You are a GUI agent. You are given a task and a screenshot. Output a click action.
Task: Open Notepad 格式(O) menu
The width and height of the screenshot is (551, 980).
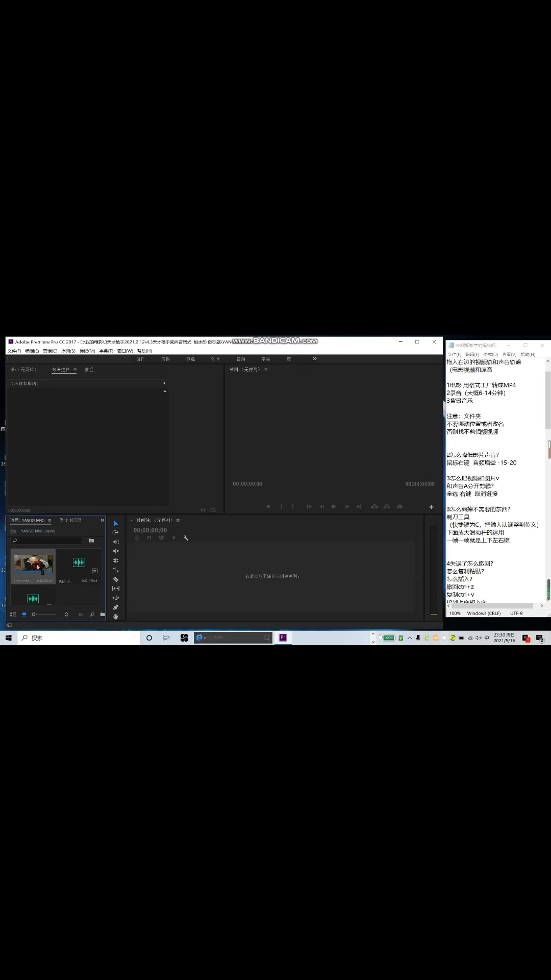pyautogui.click(x=490, y=354)
